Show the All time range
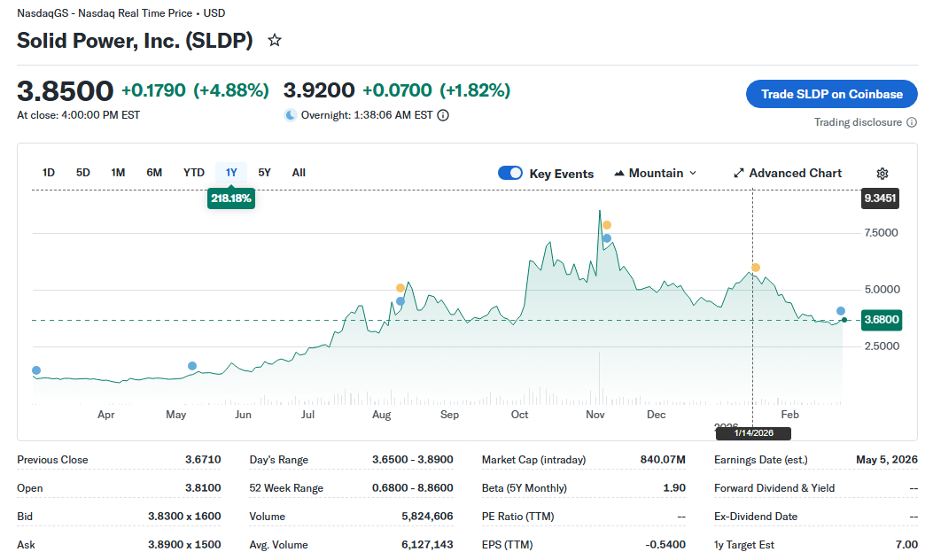Screen dimensions: 933x560 point(299,173)
